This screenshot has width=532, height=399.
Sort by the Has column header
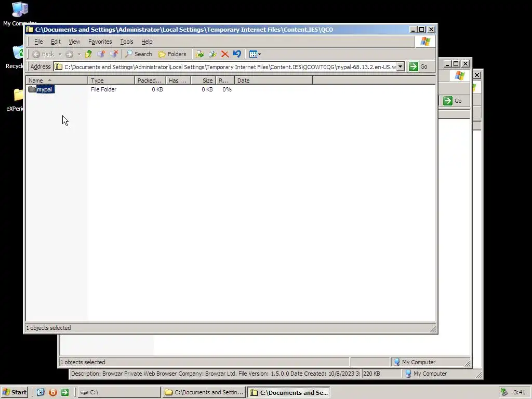178,81
